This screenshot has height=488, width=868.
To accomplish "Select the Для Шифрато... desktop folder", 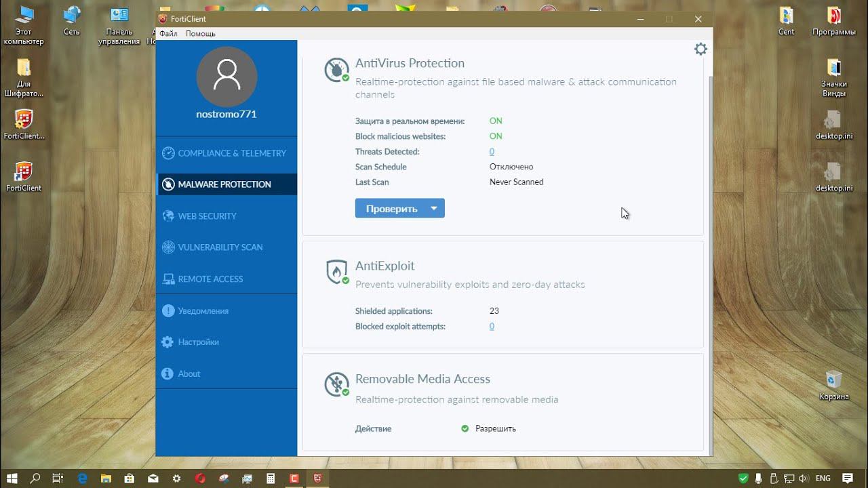I will click(24, 77).
